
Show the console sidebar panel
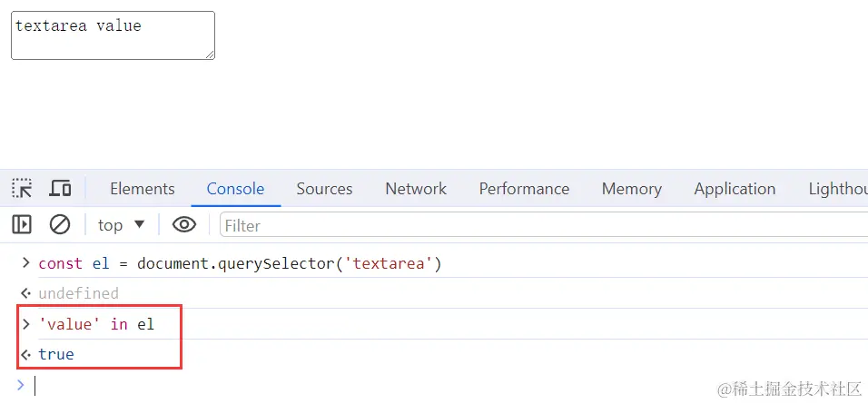22,224
